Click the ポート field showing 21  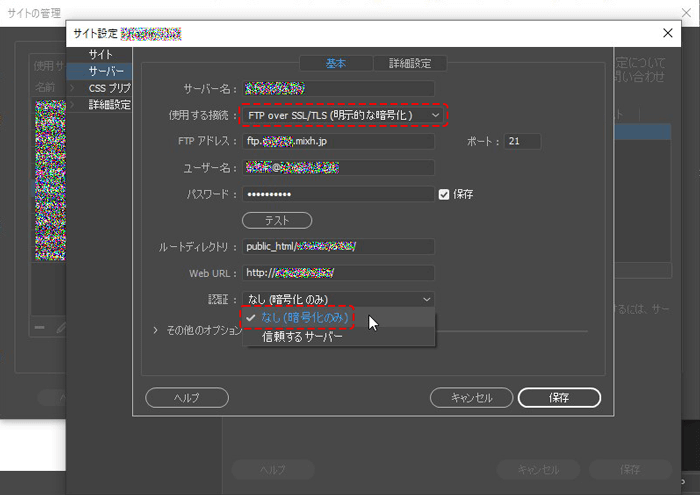[522, 141]
